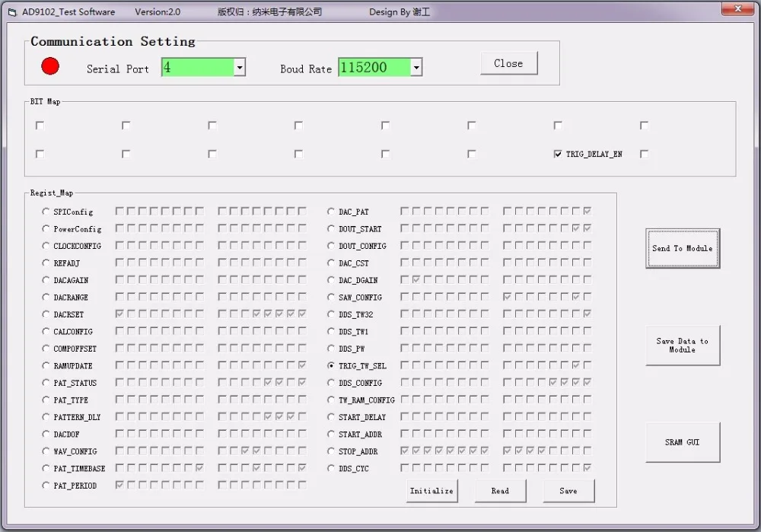Image resolution: width=761 pixels, height=532 pixels.
Task: Click the Serial Port value field showing 4
Action: tap(198, 68)
